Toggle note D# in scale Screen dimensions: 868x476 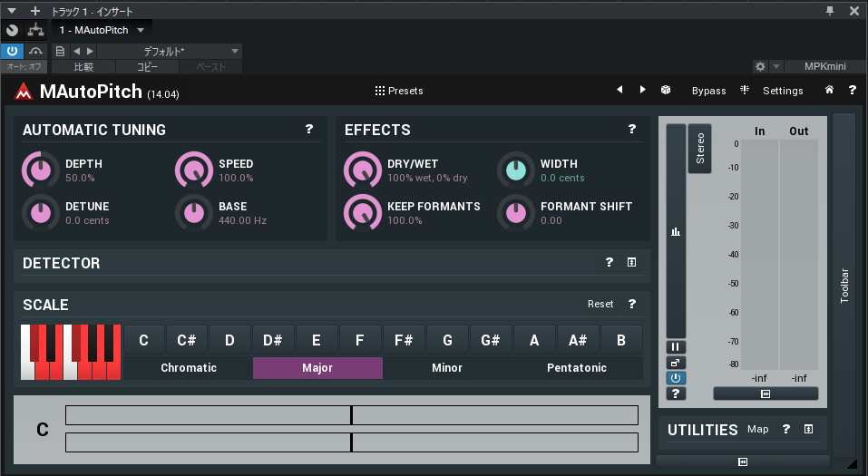273,340
